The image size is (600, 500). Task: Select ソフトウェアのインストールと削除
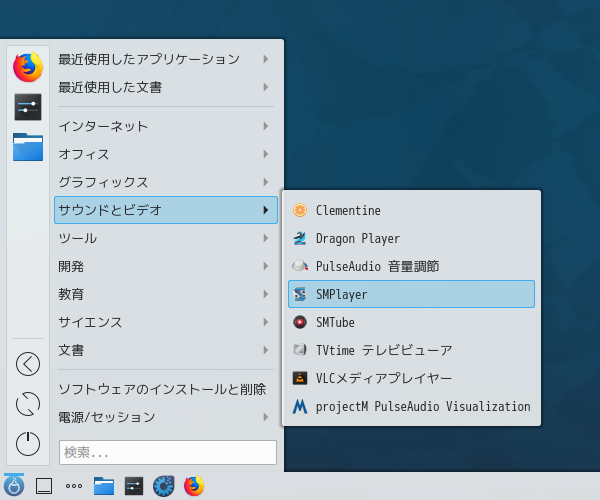pyautogui.click(x=166, y=389)
